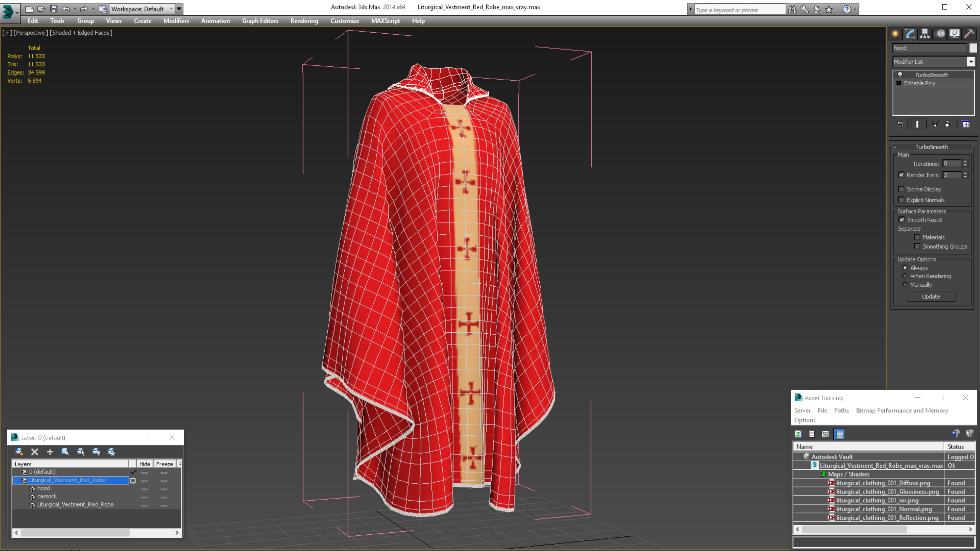Click the Perspective viewport label
980x551 pixels.
pyautogui.click(x=30, y=33)
